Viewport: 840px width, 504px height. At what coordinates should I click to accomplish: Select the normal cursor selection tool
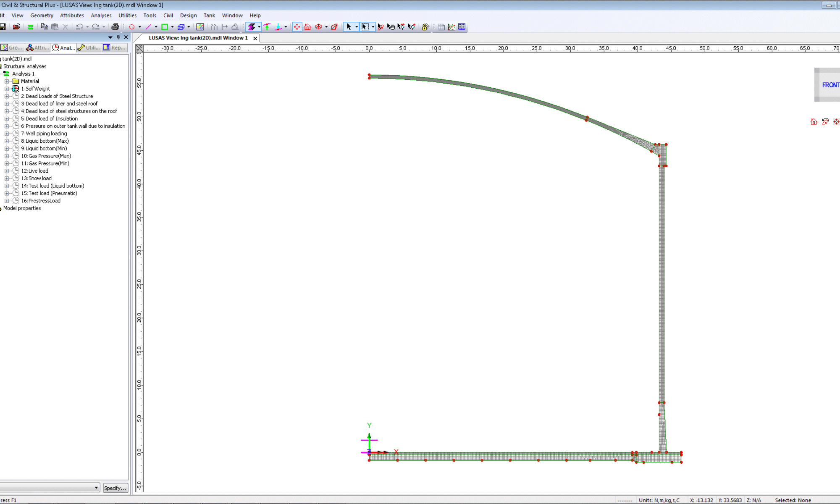click(349, 26)
